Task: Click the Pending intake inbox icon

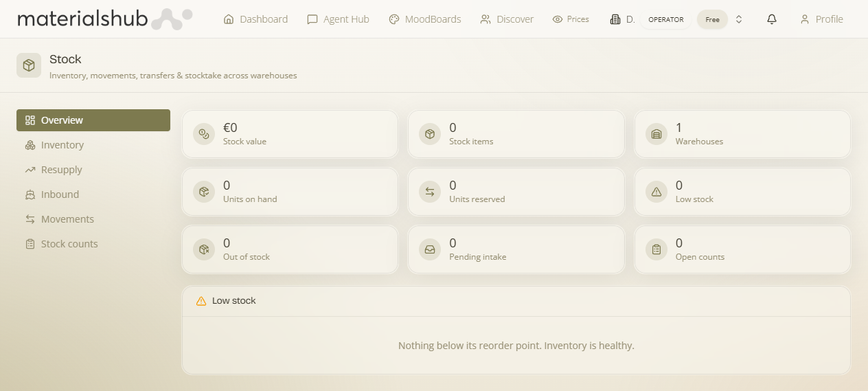Action: pyautogui.click(x=430, y=249)
